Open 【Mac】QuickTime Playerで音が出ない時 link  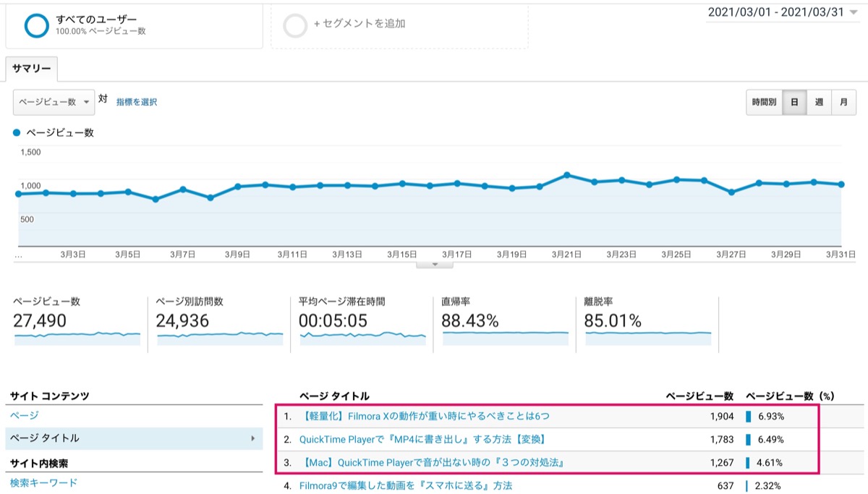pyautogui.click(x=432, y=462)
